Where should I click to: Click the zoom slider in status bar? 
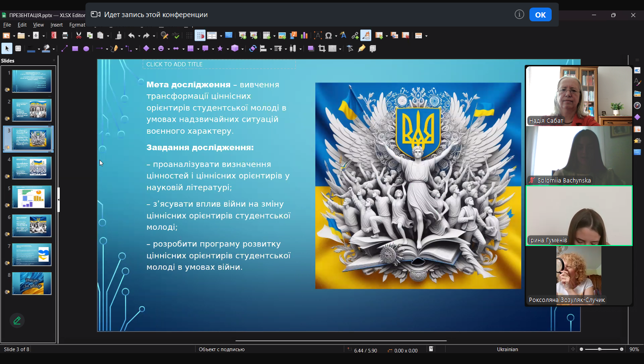pos(600,349)
